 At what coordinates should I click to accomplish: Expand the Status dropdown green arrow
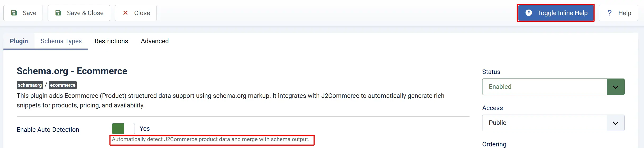615,87
